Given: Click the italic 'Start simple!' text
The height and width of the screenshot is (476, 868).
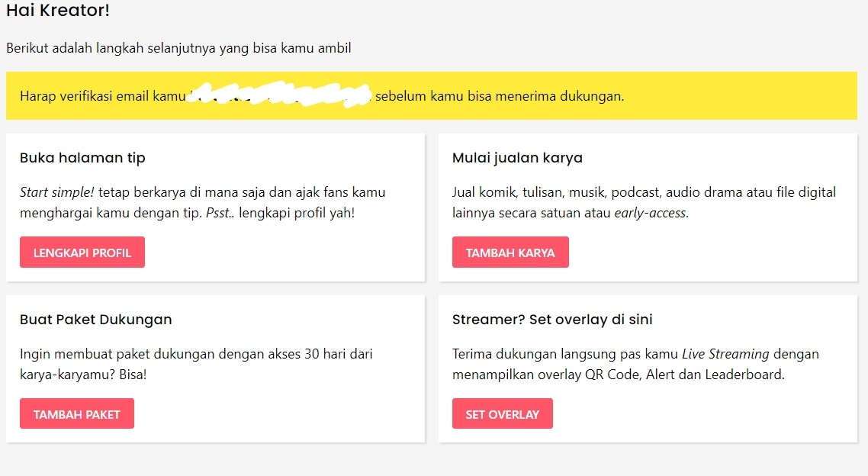Looking at the screenshot, I should tap(57, 192).
